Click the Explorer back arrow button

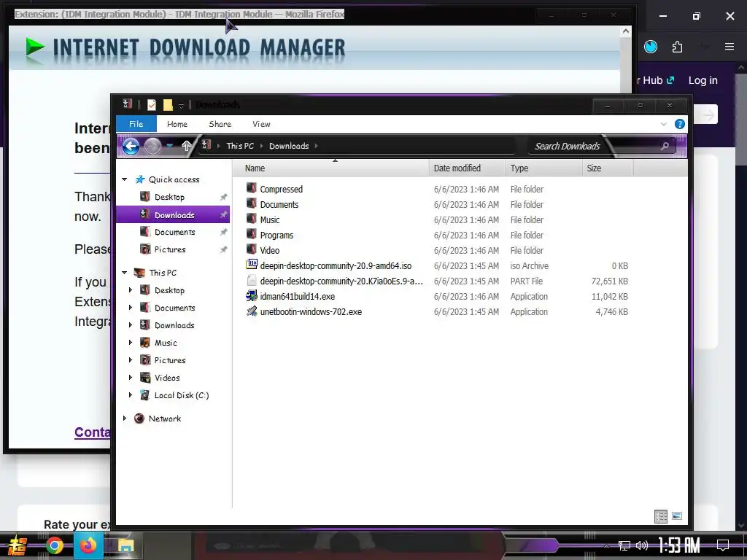tap(131, 146)
